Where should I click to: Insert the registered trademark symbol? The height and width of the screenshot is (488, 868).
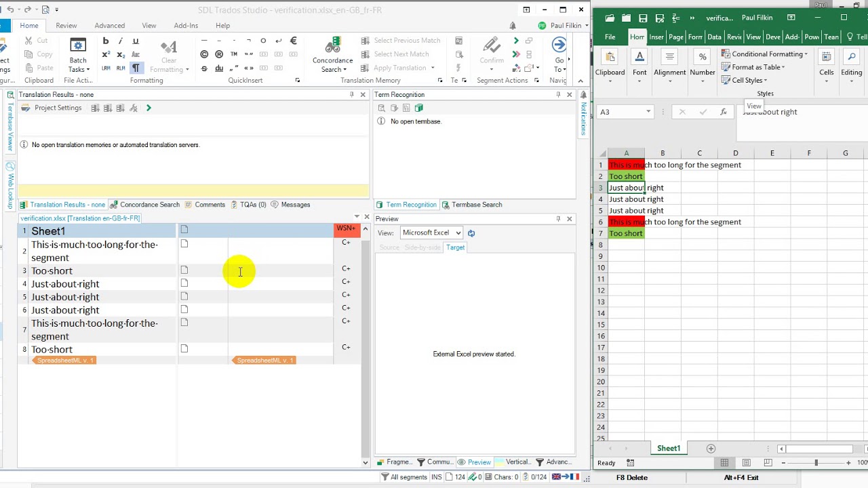pyautogui.click(x=219, y=54)
